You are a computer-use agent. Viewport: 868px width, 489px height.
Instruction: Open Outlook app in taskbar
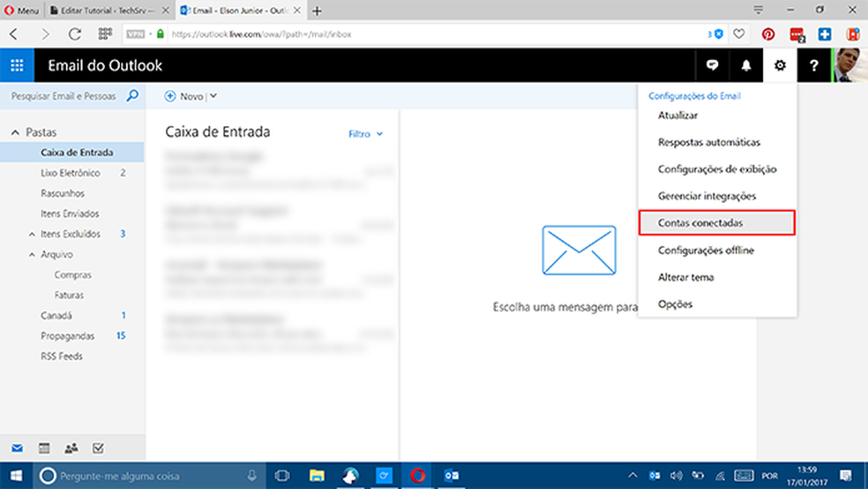click(x=451, y=476)
